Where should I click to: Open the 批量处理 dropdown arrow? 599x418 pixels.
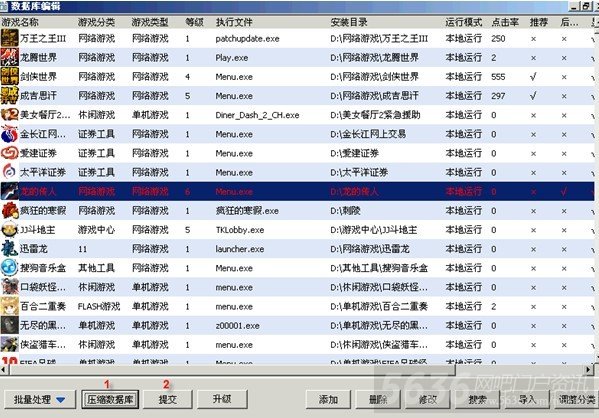(60, 400)
